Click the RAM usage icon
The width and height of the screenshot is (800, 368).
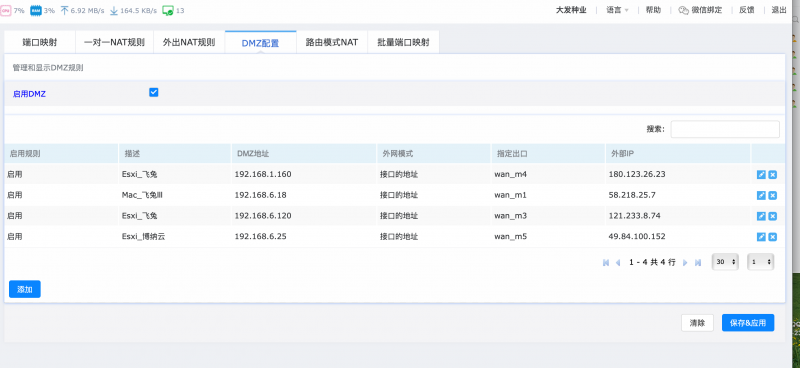point(36,10)
